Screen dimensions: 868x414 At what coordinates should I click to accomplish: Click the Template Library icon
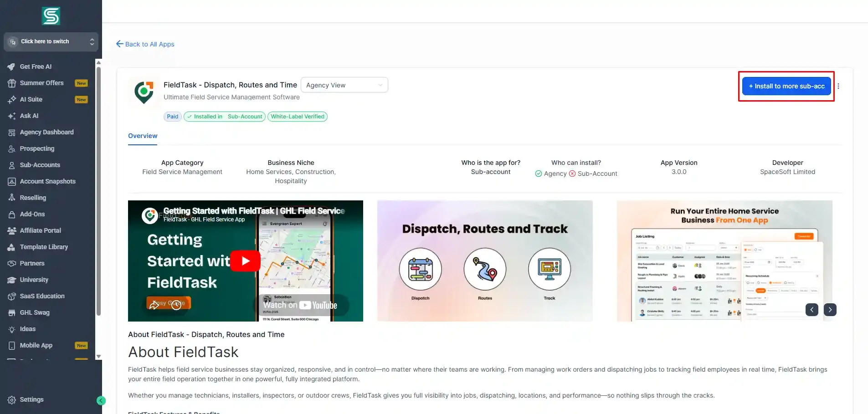[x=12, y=247]
